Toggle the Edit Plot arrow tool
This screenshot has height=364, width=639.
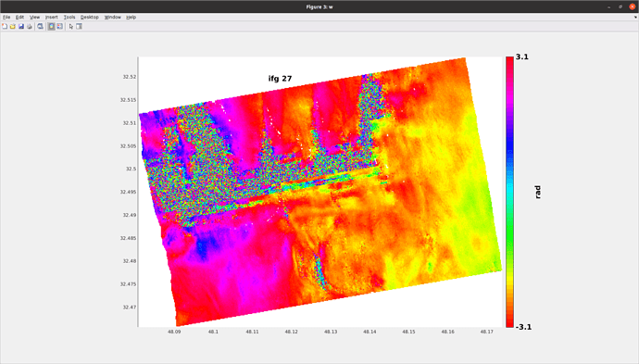[x=71, y=27]
